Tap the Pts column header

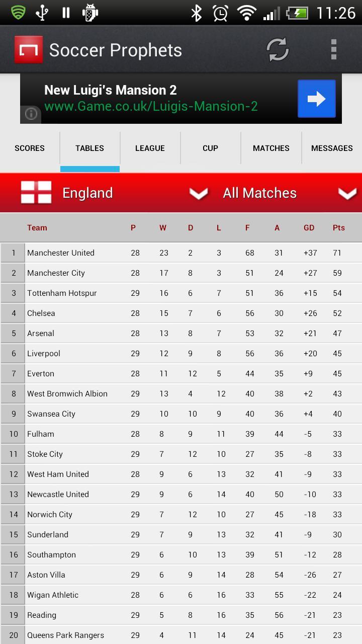coord(338,228)
